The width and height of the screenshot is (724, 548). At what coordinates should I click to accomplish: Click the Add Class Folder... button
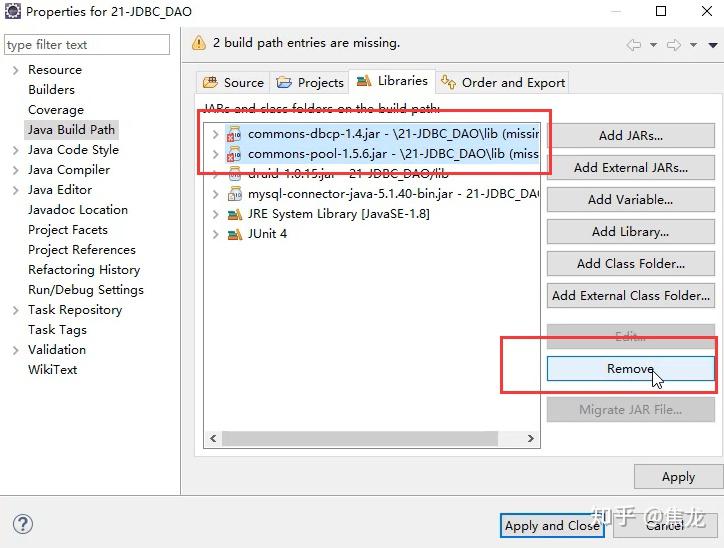click(631, 264)
